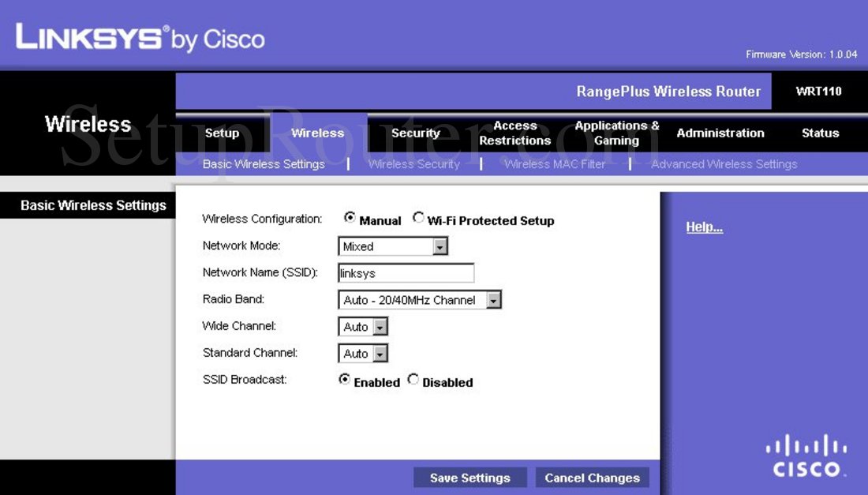This screenshot has height=495, width=868.
Task: Open the Help link
Action: pyautogui.click(x=703, y=227)
